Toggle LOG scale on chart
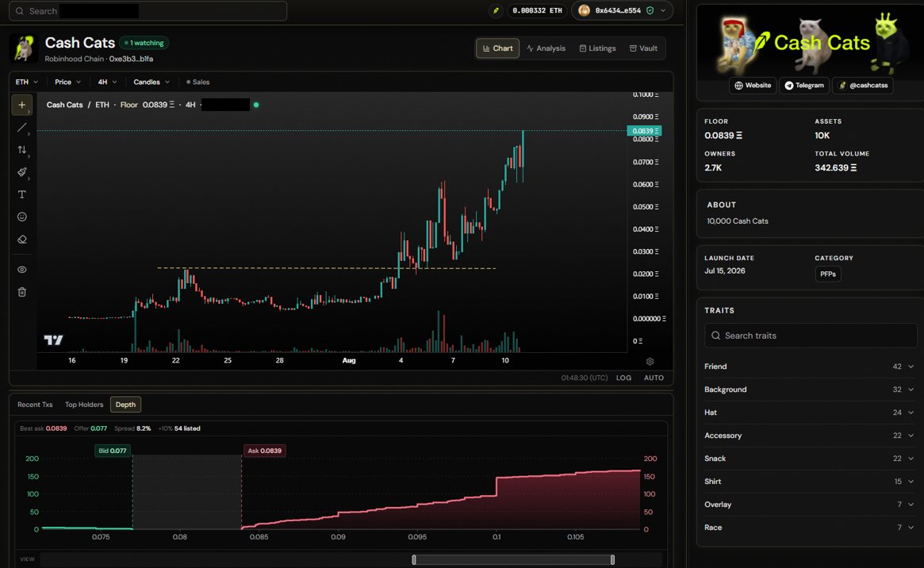This screenshot has height=568, width=924. pos(623,378)
